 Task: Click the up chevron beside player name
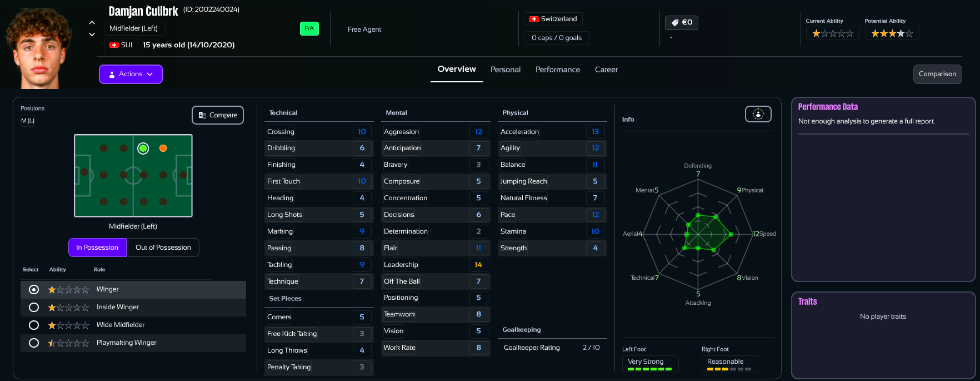92,23
